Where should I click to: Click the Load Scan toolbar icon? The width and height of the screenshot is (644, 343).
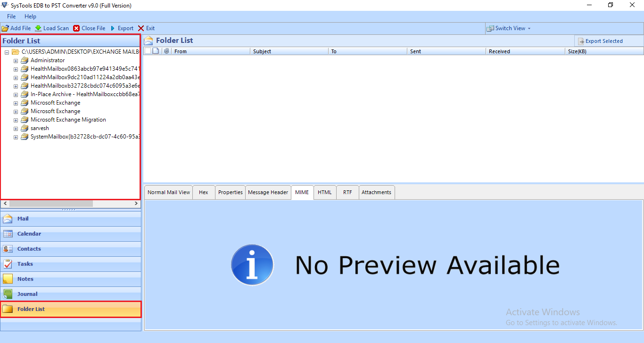38,28
